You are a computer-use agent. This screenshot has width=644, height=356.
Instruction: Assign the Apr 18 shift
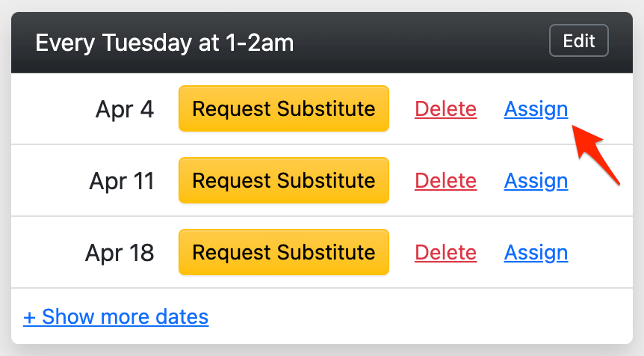(536, 253)
